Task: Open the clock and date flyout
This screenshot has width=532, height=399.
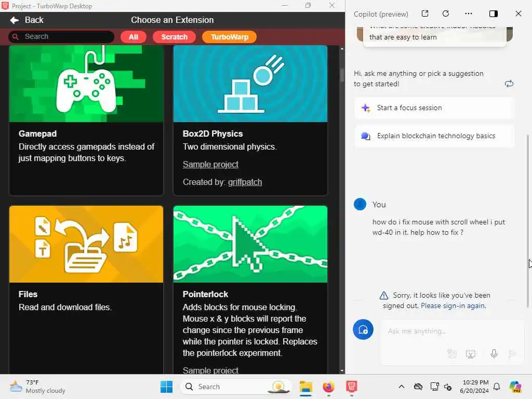Action: click(474, 387)
